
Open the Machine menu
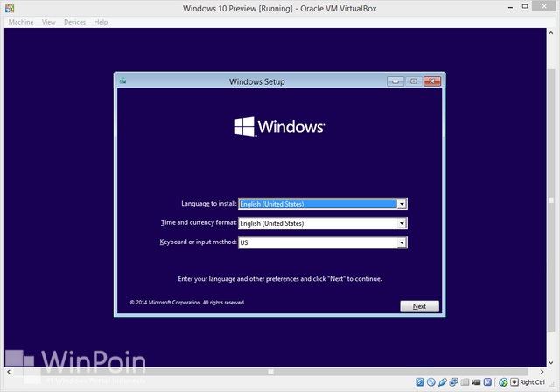click(21, 22)
